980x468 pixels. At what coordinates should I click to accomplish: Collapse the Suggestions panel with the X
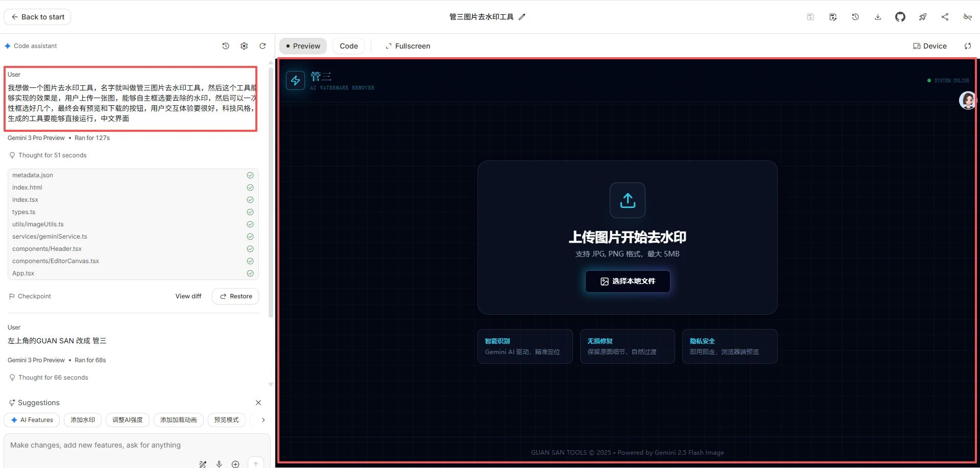point(258,403)
